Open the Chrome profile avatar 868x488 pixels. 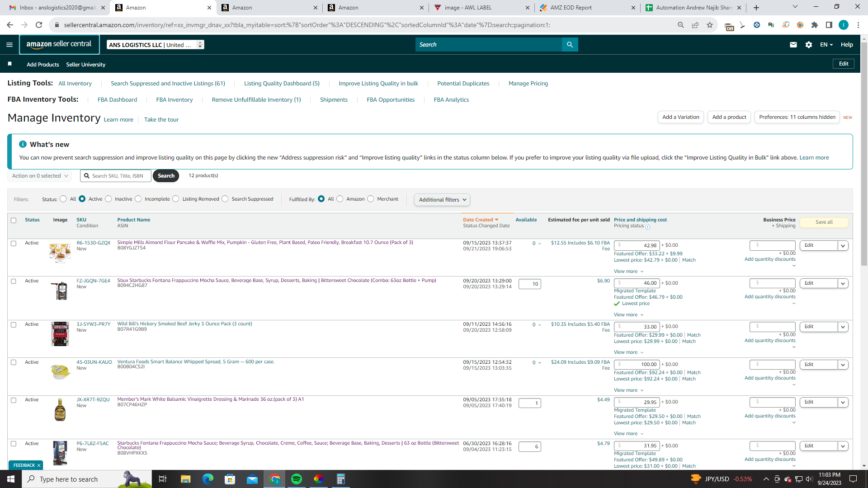click(844, 25)
